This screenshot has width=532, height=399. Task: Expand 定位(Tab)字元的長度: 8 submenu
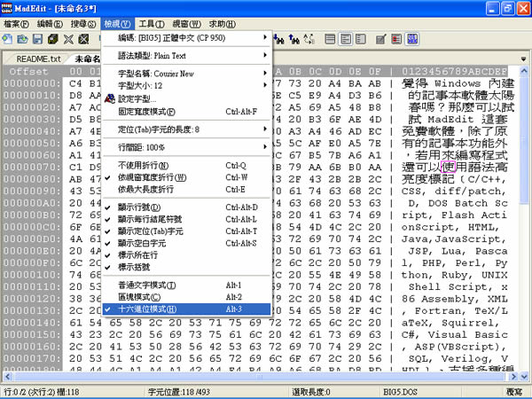[x=186, y=129]
